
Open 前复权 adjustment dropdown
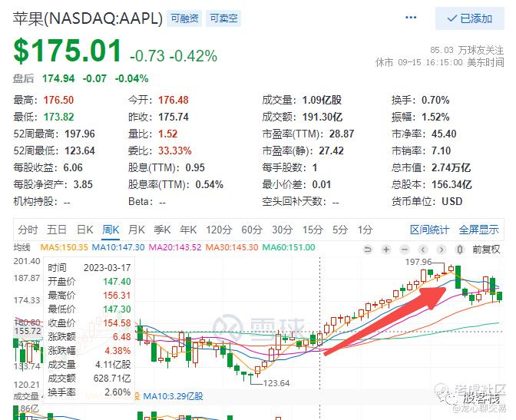[486, 250]
